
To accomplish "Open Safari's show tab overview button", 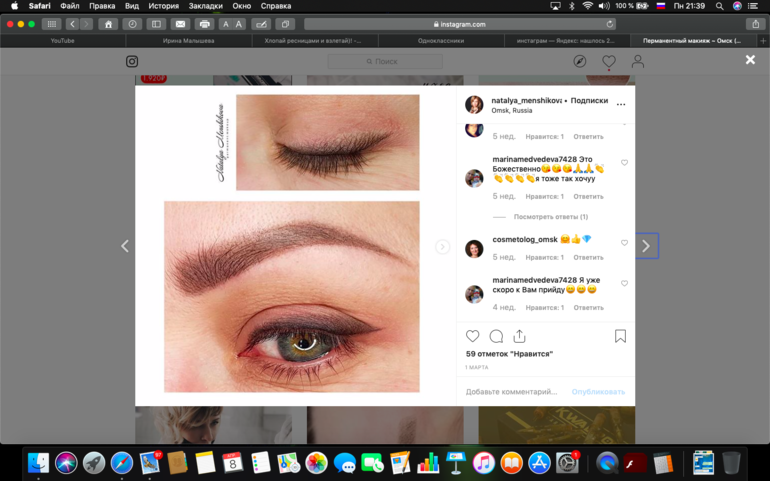I will (x=285, y=24).
